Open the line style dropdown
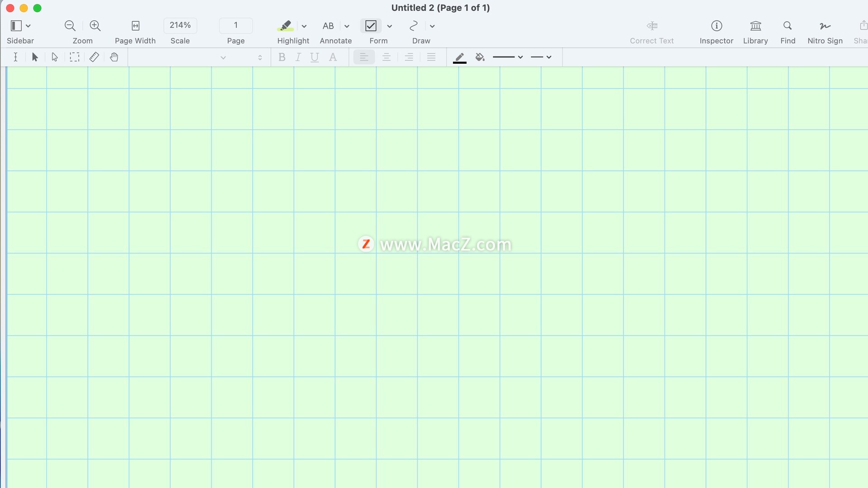 [541, 57]
